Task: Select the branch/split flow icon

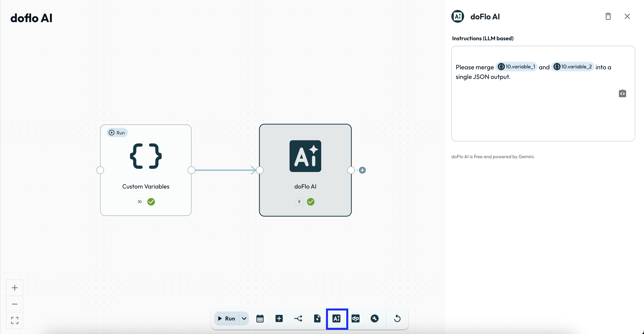Action: (298, 318)
